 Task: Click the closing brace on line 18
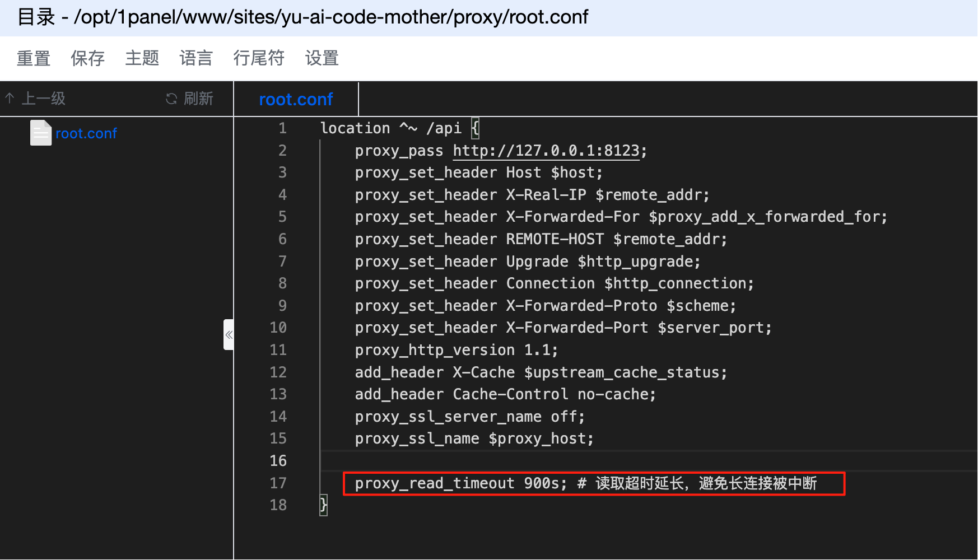point(324,505)
